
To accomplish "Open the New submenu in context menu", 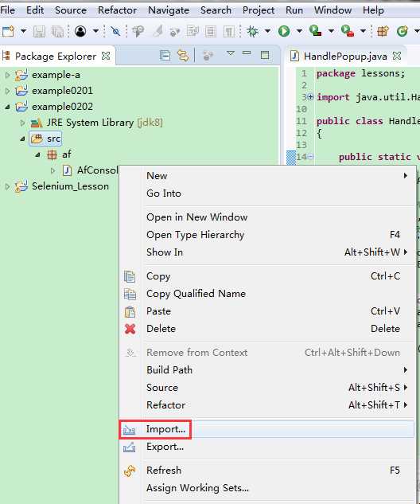I will (267, 176).
